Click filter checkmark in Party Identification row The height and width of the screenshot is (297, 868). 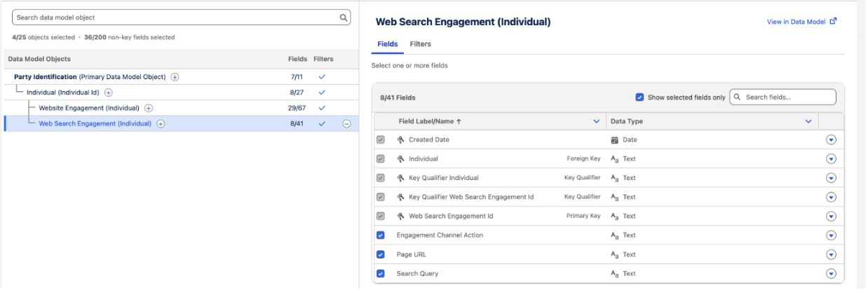point(322,77)
